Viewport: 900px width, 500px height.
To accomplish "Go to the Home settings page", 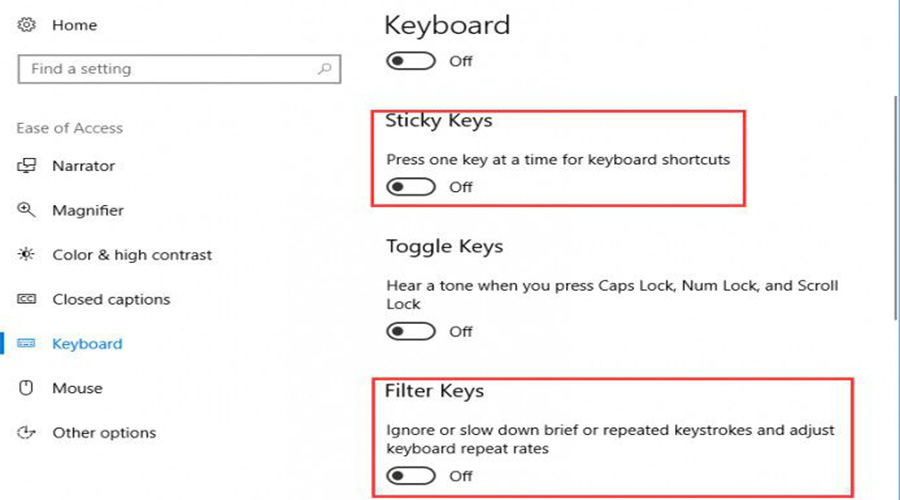I will 73,23.
